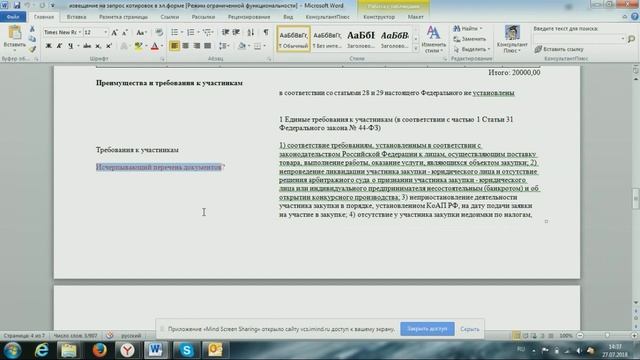Click the Redo icon in quick access toolbar
This screenshot has width=640, height=360.
coord(42,5)
